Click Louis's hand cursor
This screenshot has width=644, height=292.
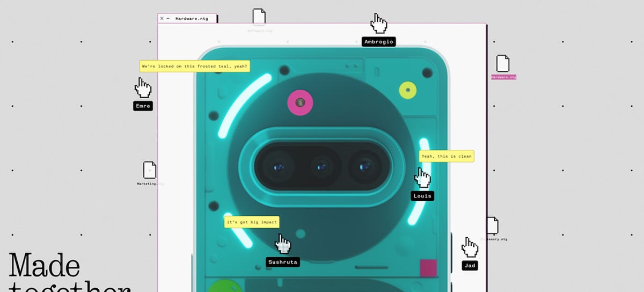pyautogui.click(x=423, y=177)
